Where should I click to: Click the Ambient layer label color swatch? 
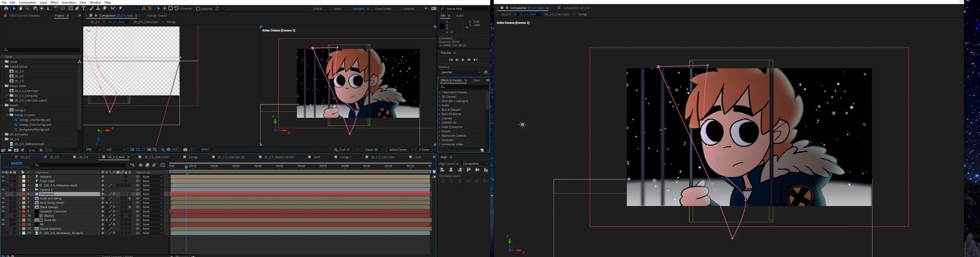pos(24,177)
